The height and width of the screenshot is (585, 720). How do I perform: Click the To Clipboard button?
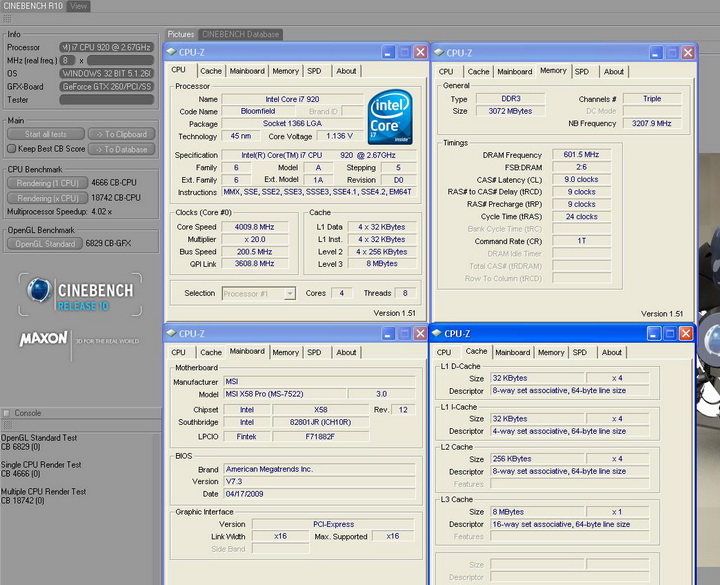click(121, 134)
